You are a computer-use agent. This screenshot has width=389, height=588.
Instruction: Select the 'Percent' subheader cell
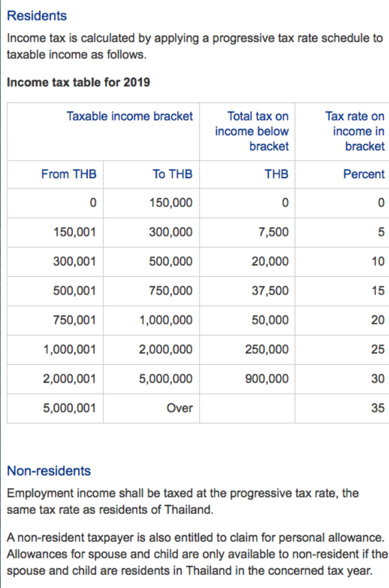click(x=364, y=174)
